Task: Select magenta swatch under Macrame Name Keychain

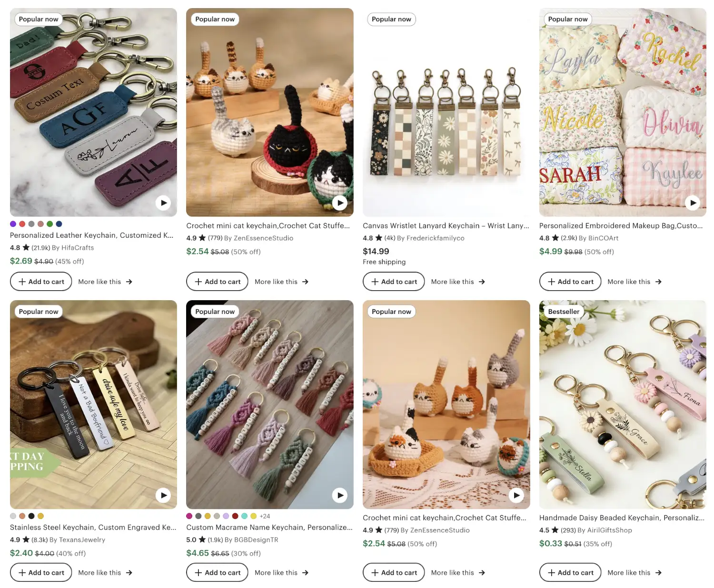Action: 189,516
